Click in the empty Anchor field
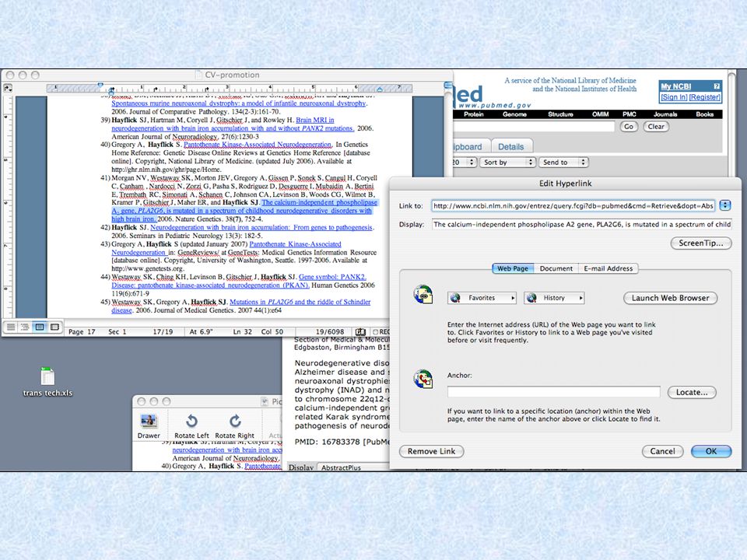 [x=553, y=391]
